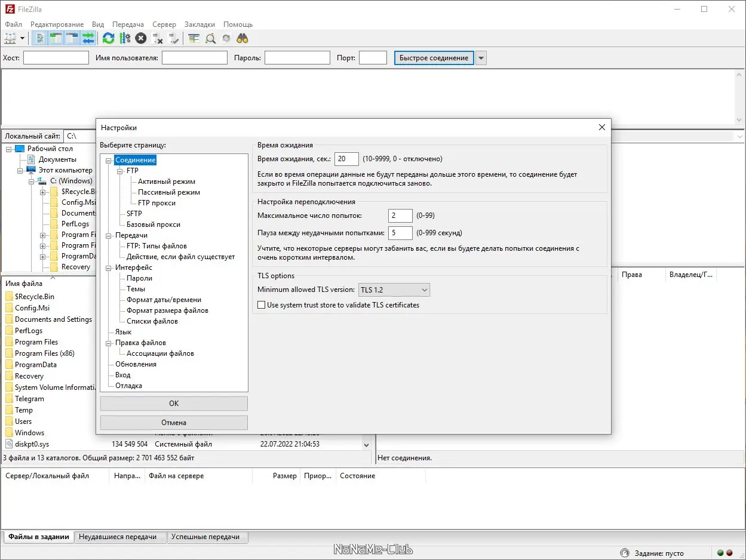Collapse the Интерфейс node in settings tree
The width and height of the screenshot is (746, 560).
point(109,267)
